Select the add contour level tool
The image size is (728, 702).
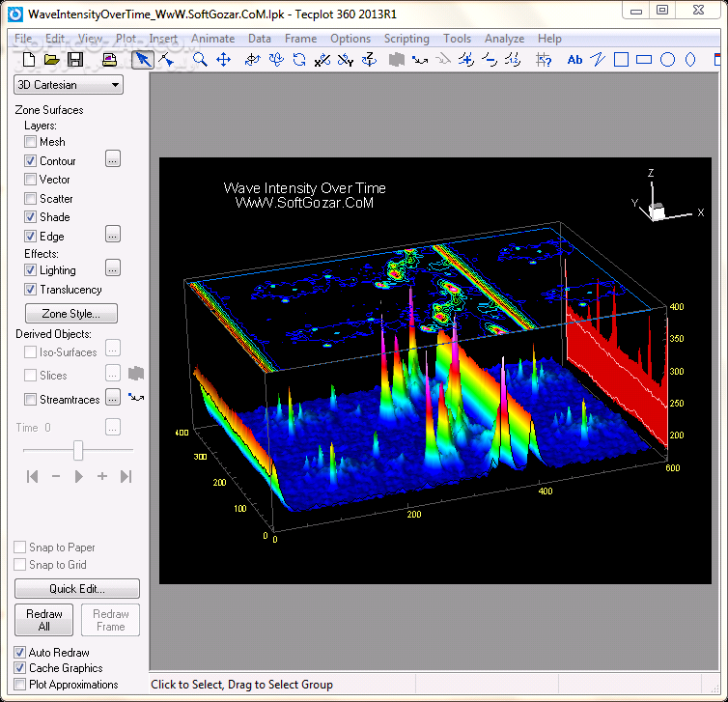(x=466, y=60)
